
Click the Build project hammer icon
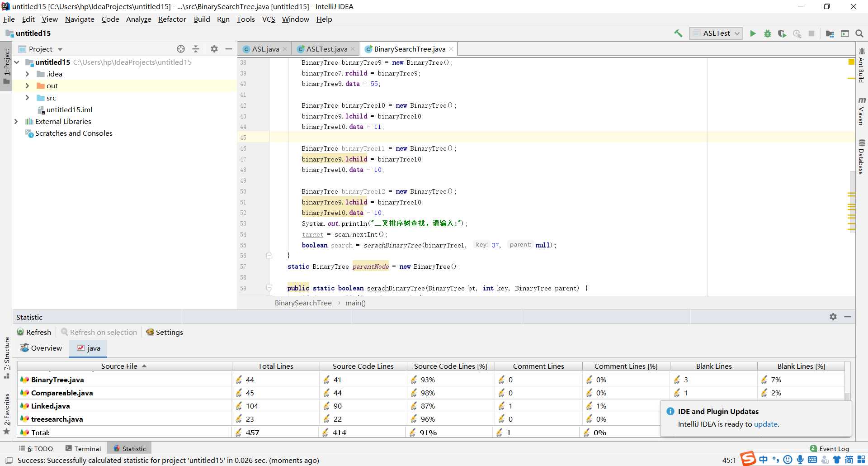coord(678,33)
